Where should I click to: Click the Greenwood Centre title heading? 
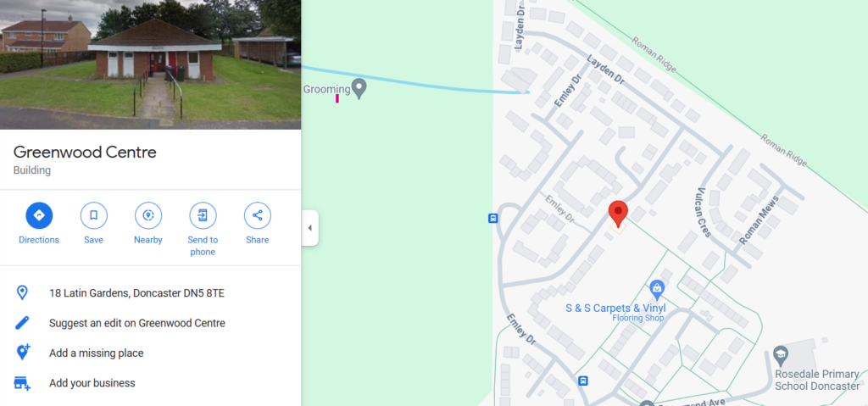85,152
